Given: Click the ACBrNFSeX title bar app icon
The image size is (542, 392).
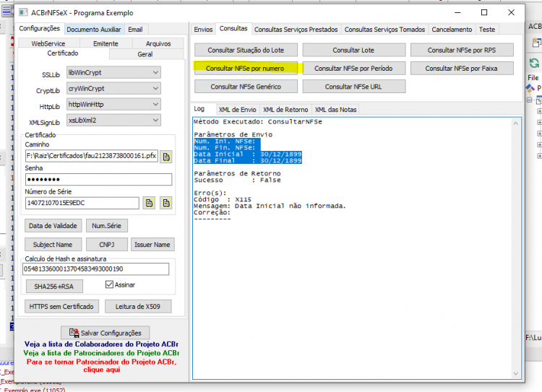Looking at the screenshot, I should coord(24,13).
